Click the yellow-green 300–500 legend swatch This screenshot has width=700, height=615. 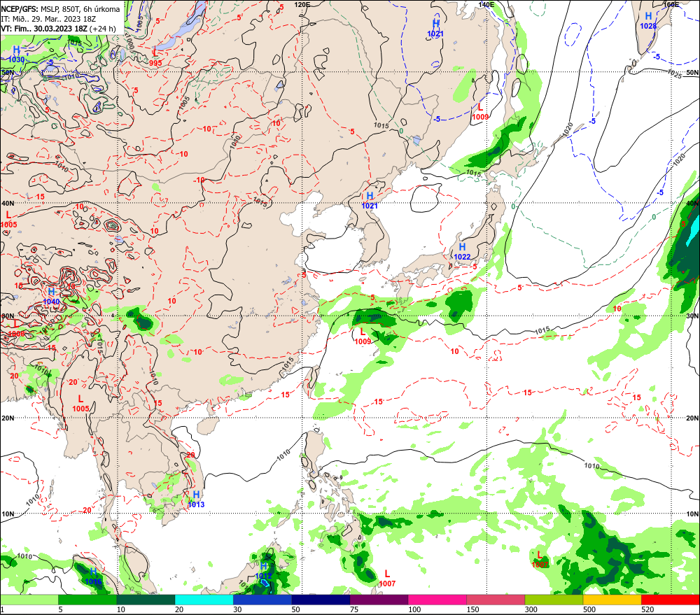click(554, 600)
